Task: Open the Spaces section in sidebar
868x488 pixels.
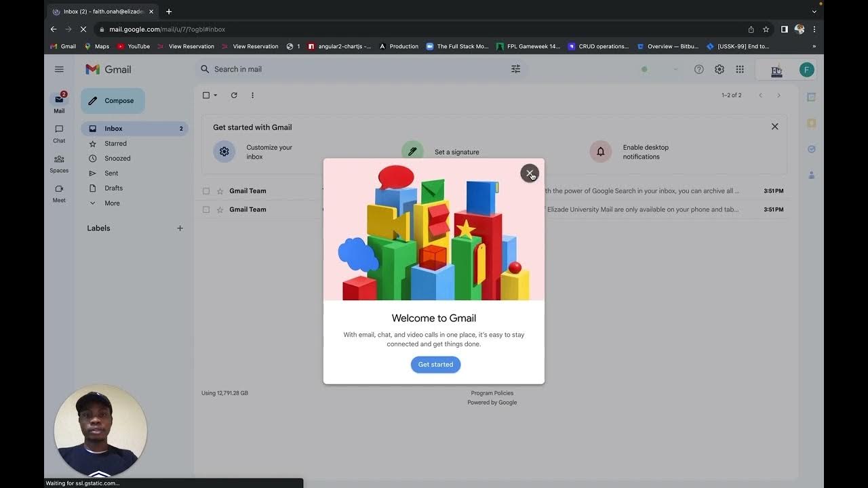Action: point(59,163)
